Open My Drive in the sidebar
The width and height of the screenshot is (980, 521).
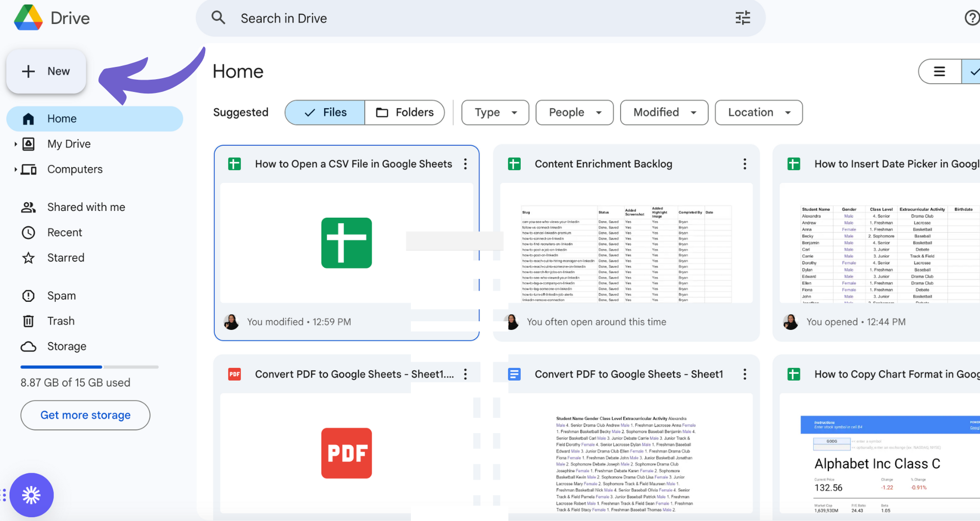tap(69, 144)
